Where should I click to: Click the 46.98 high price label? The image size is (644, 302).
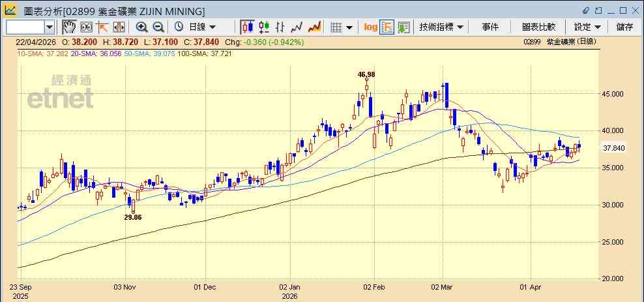pyautogui.click(x=366, y=74)
